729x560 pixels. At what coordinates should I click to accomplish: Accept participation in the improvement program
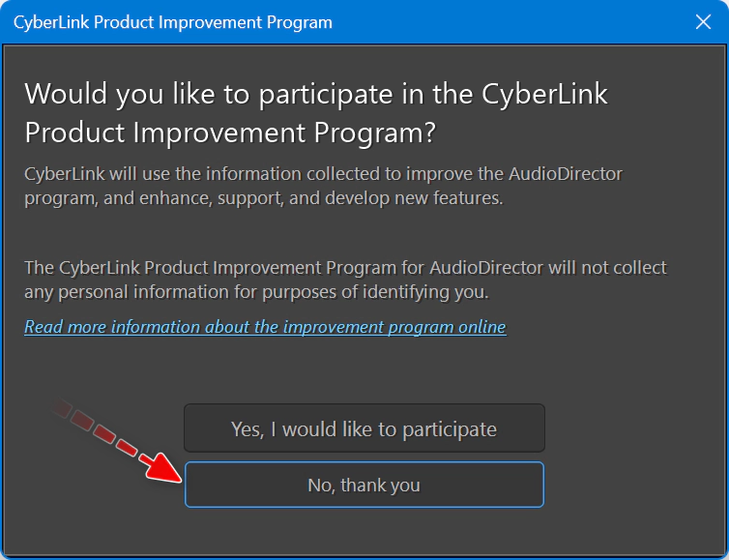(x=364, y=427)
